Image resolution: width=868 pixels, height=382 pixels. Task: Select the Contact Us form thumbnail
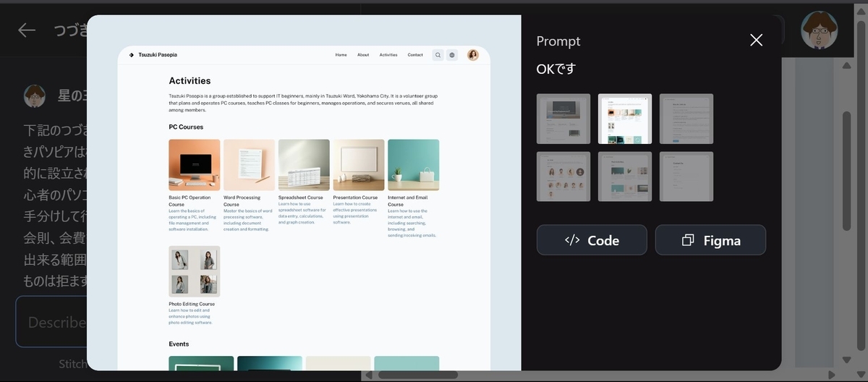click(x=686, y=177)
